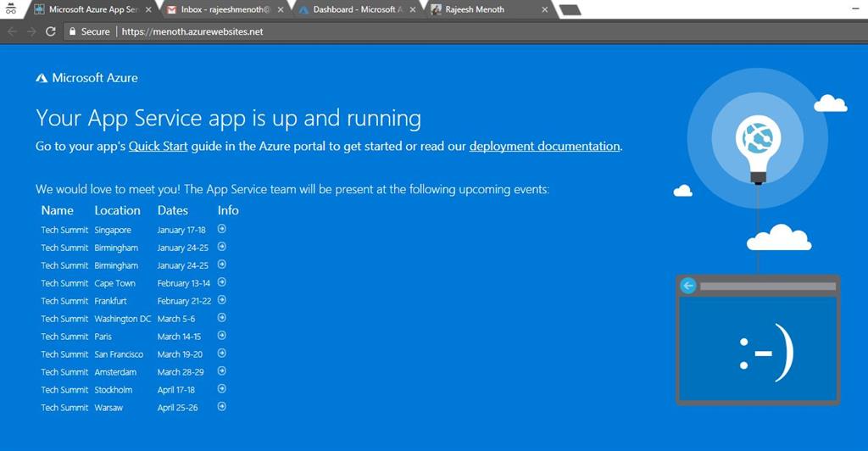Open the deployment documentation link
This screenshot has height=451, width=868.
pyautogui.click(x=545, y=146)
